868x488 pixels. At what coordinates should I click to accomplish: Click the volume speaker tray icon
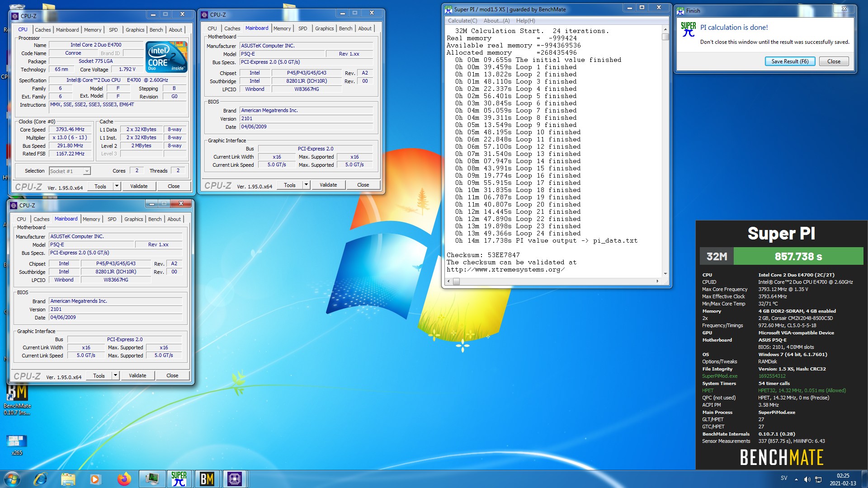(x=807, y=479)
